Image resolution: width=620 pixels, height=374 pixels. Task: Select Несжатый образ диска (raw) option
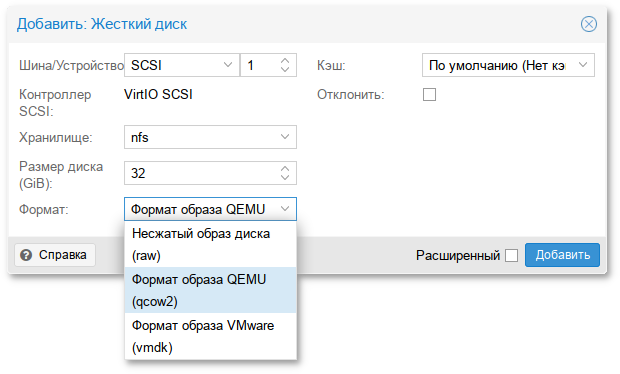pos(210,244)
